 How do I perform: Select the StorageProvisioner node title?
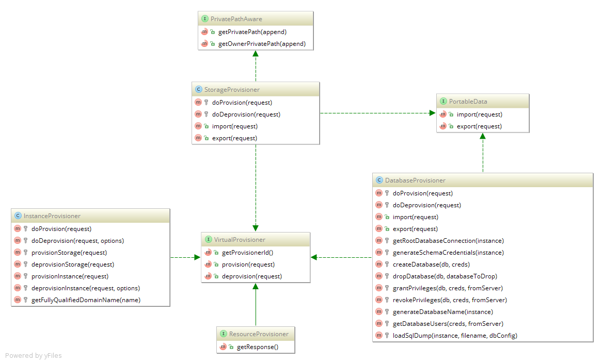(x=232, y=90)
